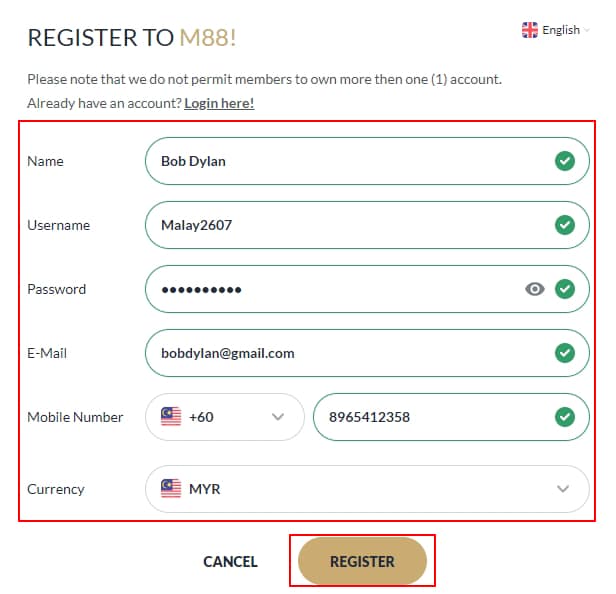Viewport: 616px width, 594px height.
Task: Click the green checkmark beside E-Mail
Action: pyautogui.click(x=565, y=353)
